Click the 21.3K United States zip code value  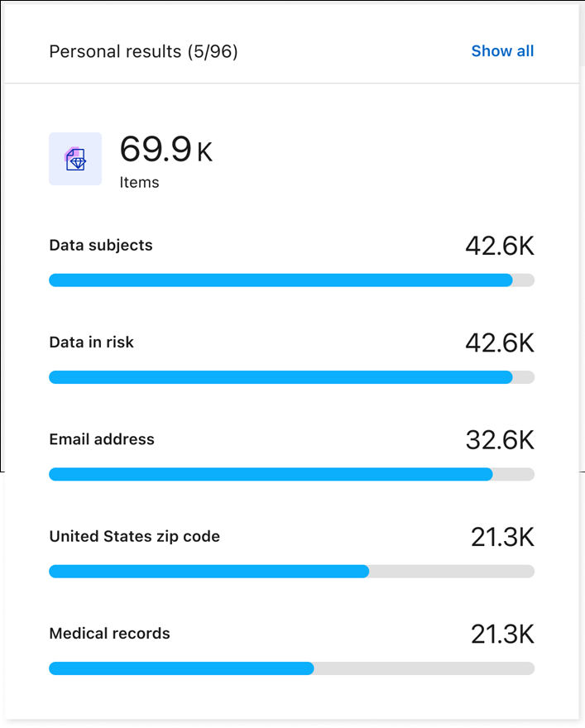[x=502, y=538]
